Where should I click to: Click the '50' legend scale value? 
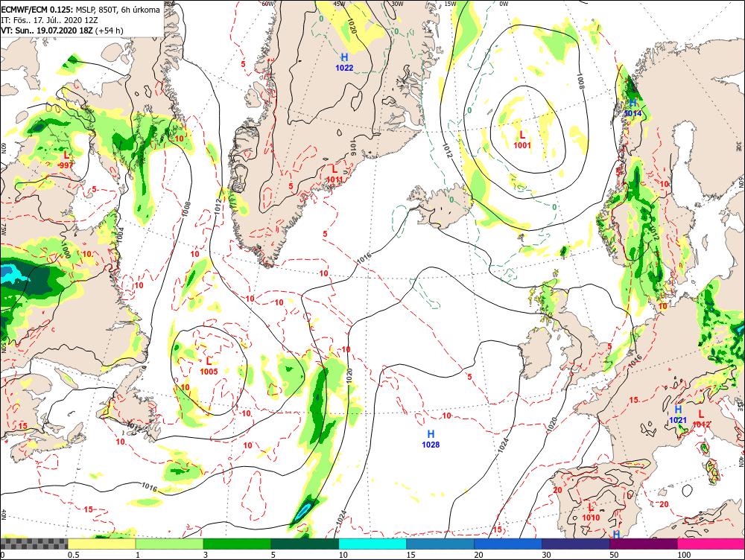614,554
